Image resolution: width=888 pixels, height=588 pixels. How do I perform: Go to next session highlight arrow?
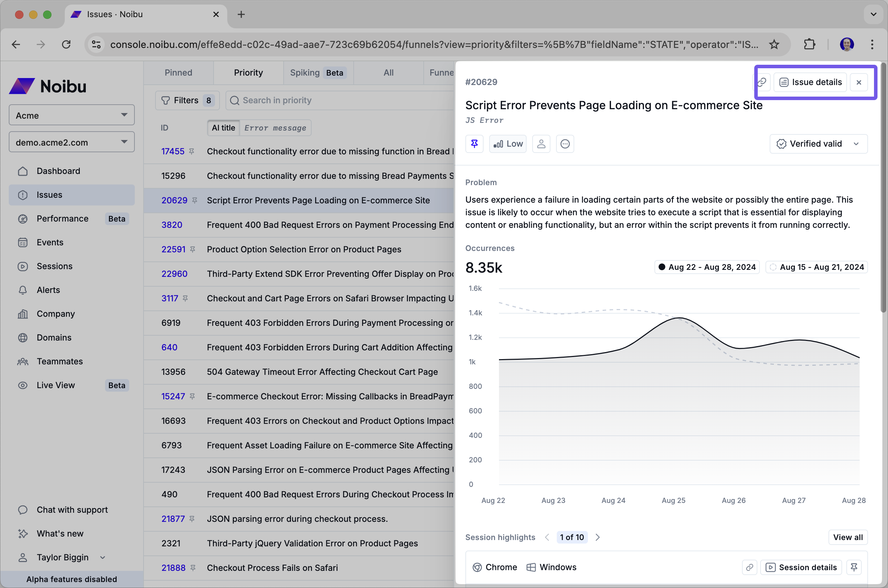[597, 537]
